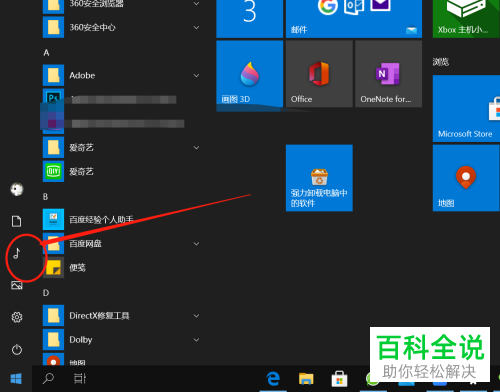The width and height of the screenshot is (500, 392).
Task: Expand the 百度网盘 folder chevron
Action: tap(197, 244)
